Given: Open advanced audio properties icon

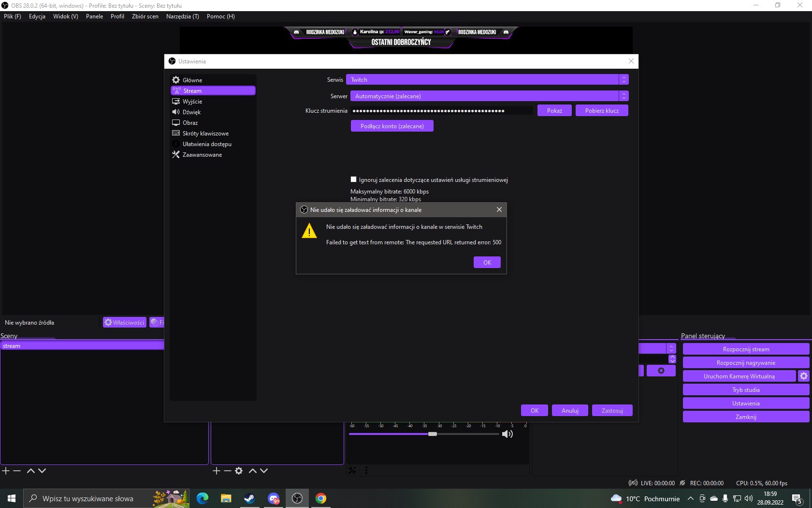Looking at the screenshot, I should click(x=353, y=470).
